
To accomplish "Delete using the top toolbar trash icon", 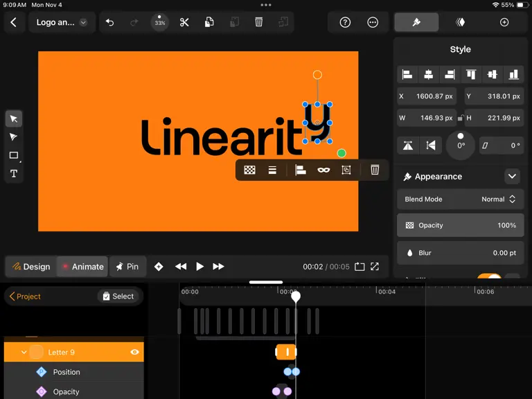I will point(258,22).
